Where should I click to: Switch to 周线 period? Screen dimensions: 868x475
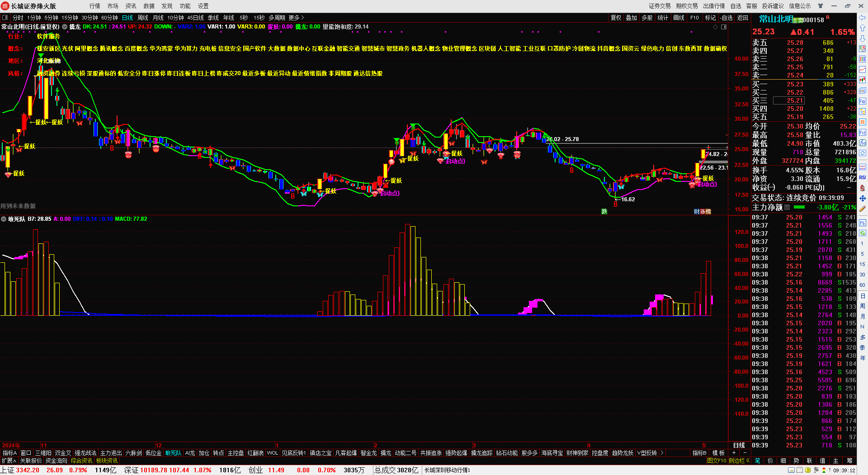(143, 18)
